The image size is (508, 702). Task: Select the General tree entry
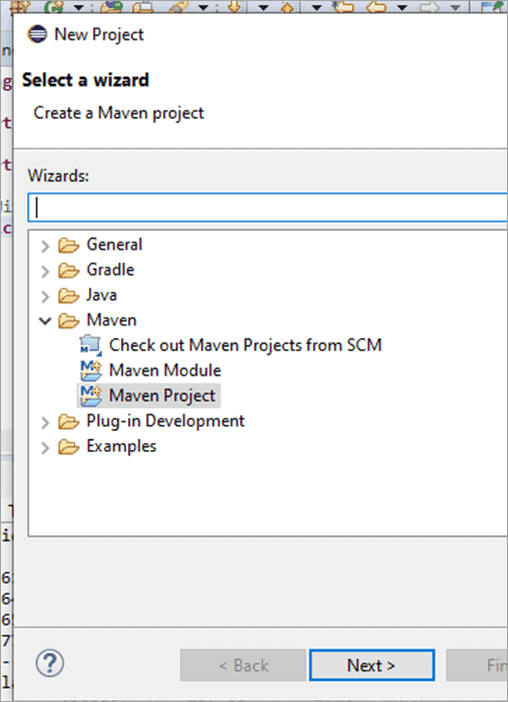(x=115, y=244)
